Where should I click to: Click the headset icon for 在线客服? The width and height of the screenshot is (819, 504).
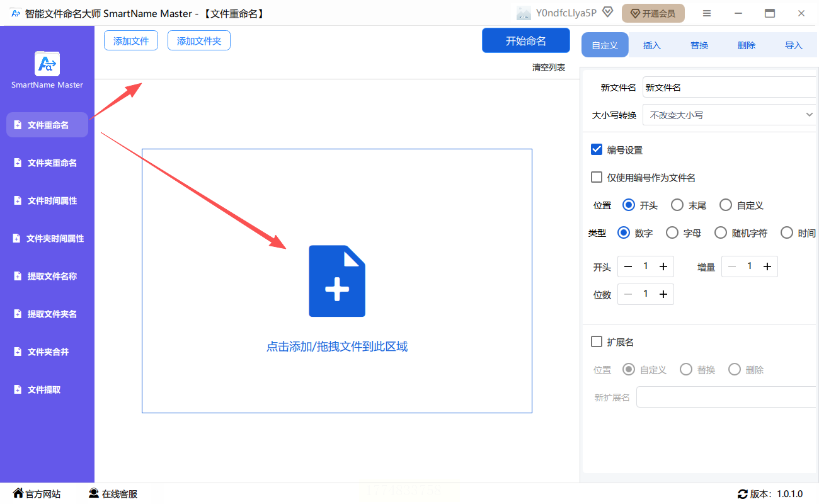pyautogui.click(x=94, y=493)
